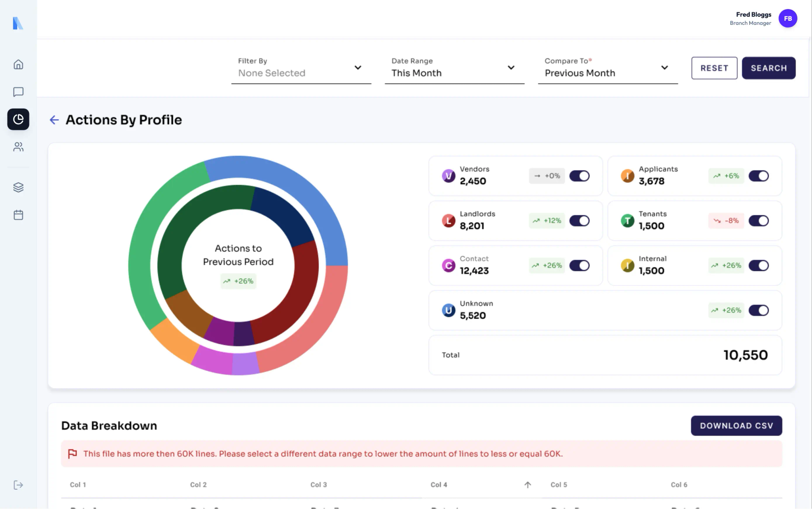
Task: Click the RESET button
Action: [714, 68]
